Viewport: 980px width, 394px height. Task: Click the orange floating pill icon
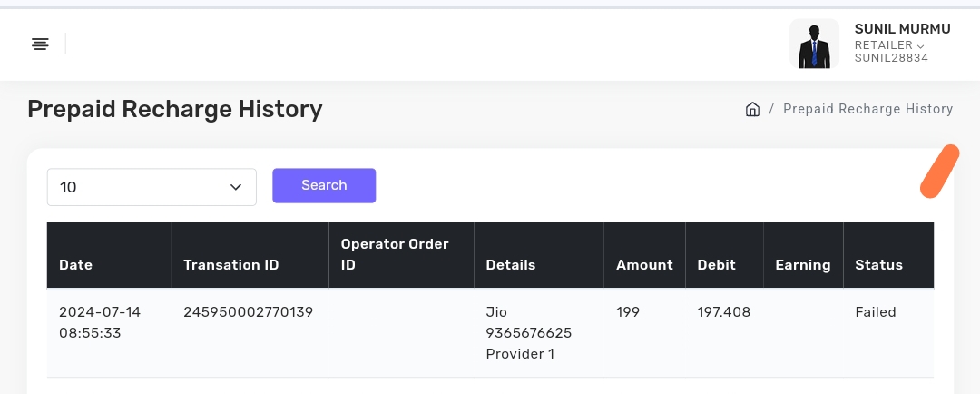939,171
